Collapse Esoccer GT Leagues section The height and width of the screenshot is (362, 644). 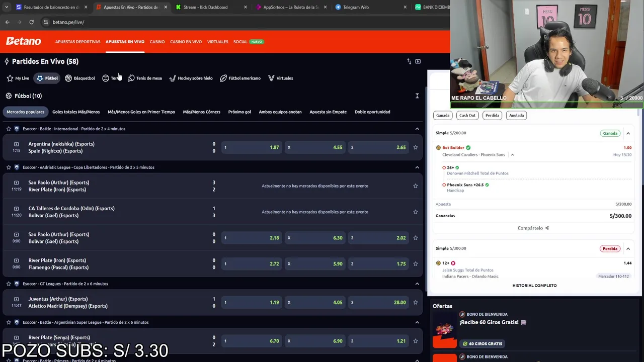tap(417, 284)
